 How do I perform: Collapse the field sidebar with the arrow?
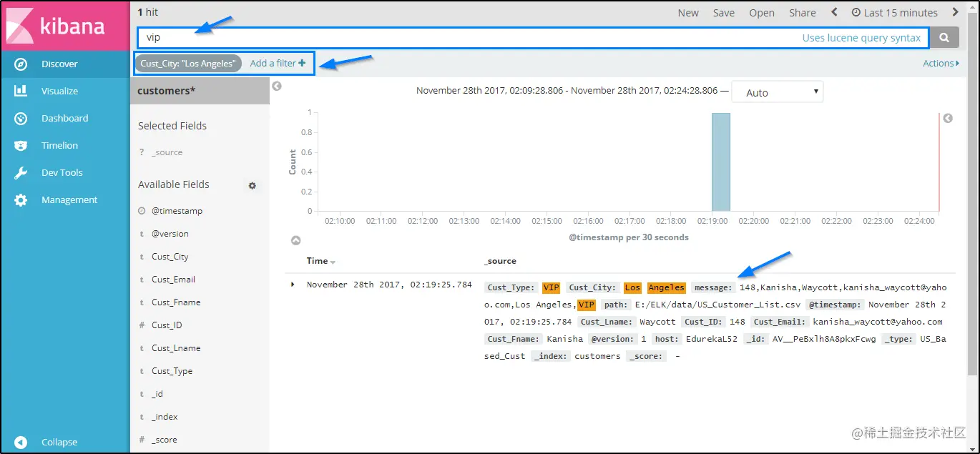pyautogui.click(x=277, y=86)
